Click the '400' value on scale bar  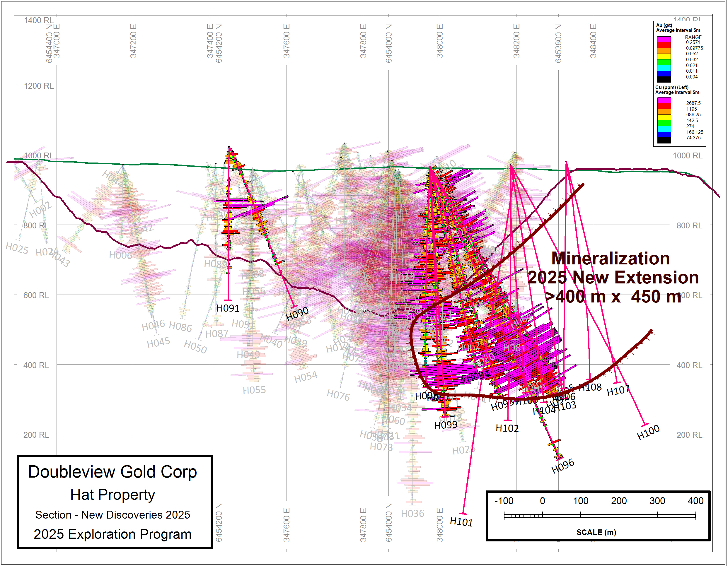click(x=696, y=501)
